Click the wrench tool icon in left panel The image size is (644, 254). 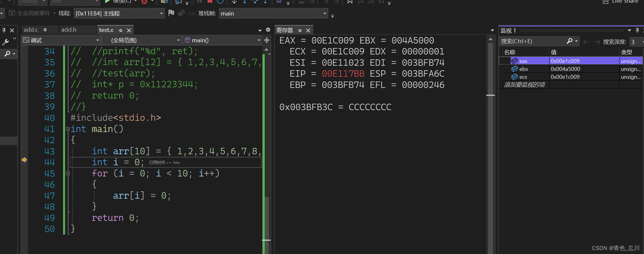click(5, 42)
